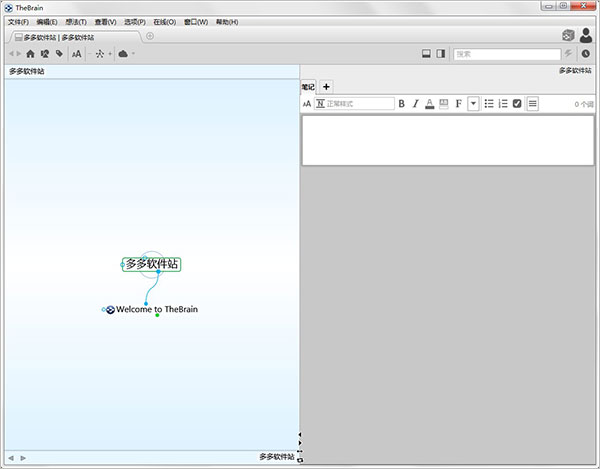This screenshot has width=600, height=469.
Task: Click the 多多软件站 breadcrumb above the plex
Action: tap(27, 71)
